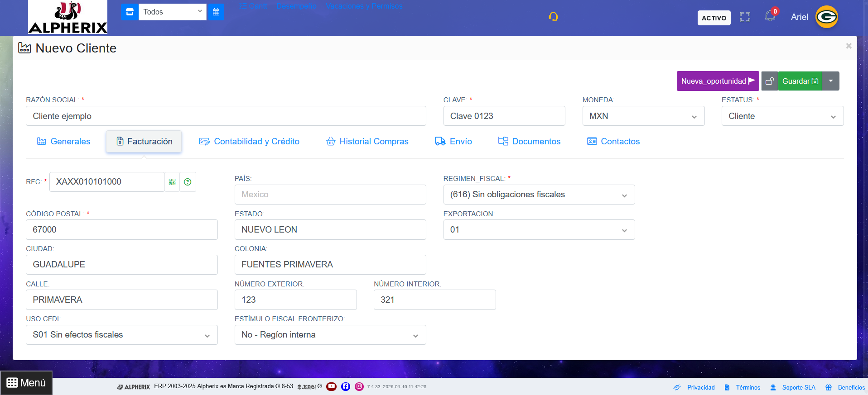Viewport: 868px width, 395px height.
Task: Expand the Guardar split-button arrow
Action: 830,81
